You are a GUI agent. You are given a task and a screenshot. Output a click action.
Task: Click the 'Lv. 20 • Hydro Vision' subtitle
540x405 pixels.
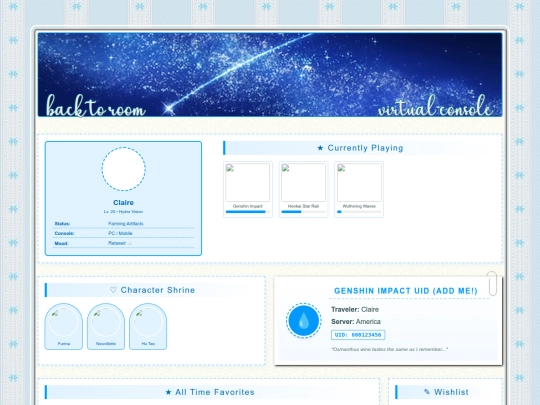tap(123, 211)
